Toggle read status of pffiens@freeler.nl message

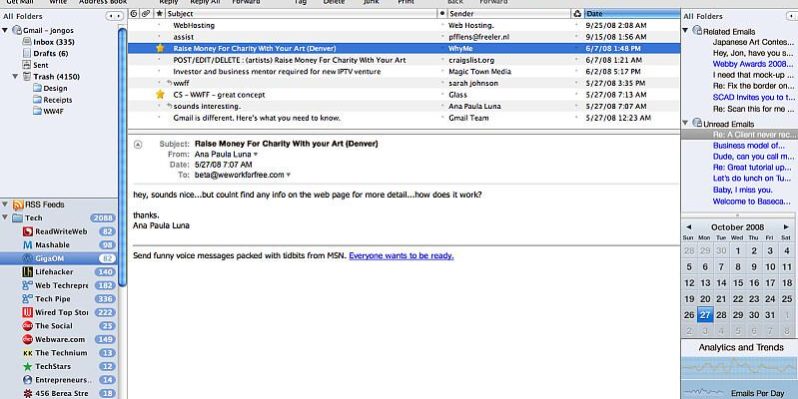(442, 37)
